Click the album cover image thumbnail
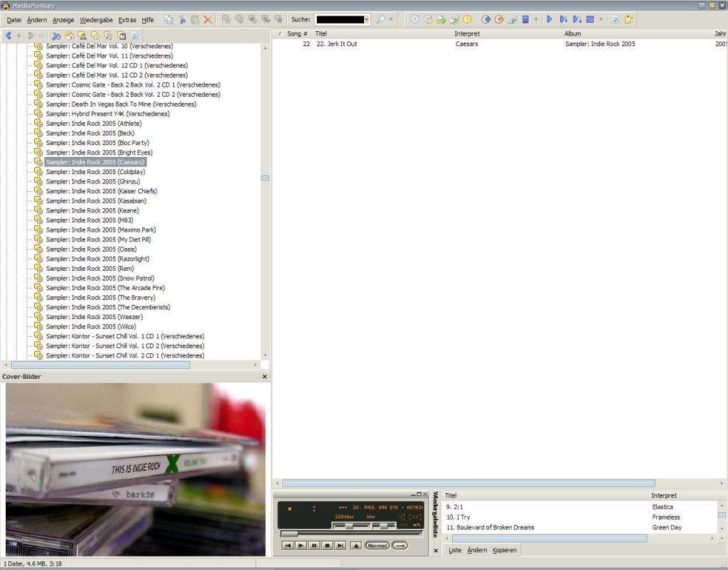The height and width of the screenshot is (570, 728). (x=136, y=469)
